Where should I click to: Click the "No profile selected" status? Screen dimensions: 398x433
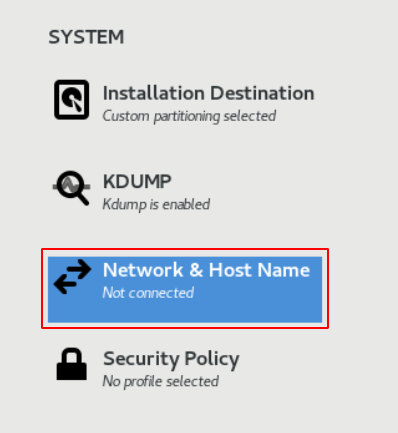[161, 381]
